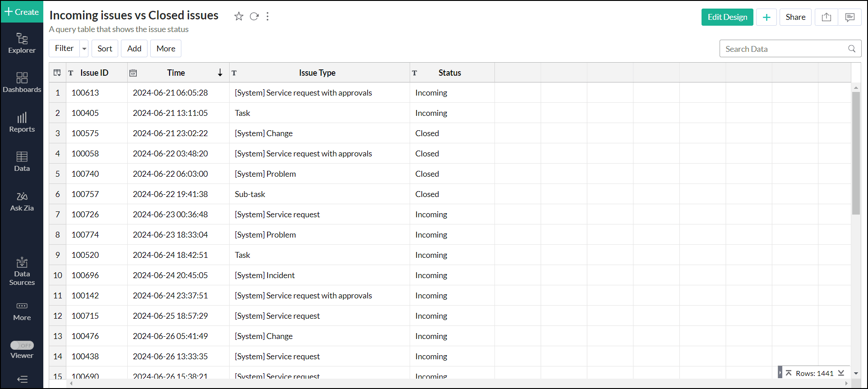Open the More toolbar menu
868x389 pixels.
[166, 49]
